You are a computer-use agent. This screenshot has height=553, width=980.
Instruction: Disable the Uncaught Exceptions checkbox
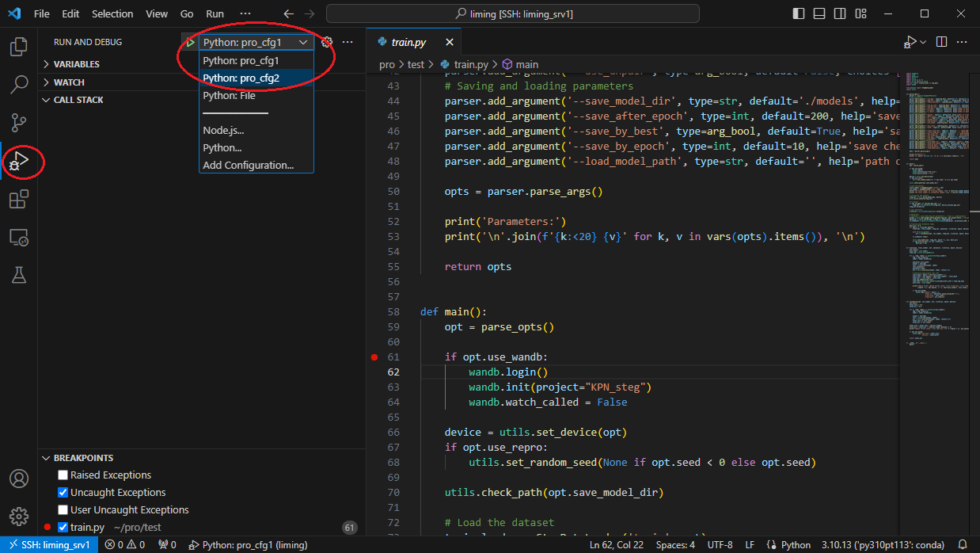63,493
